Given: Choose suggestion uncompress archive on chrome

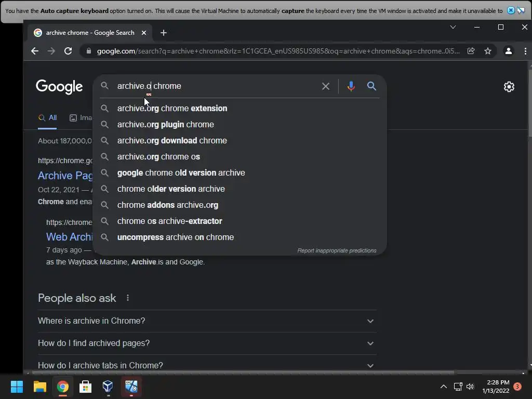Looking at the screenshot, I should pos(240,237).
